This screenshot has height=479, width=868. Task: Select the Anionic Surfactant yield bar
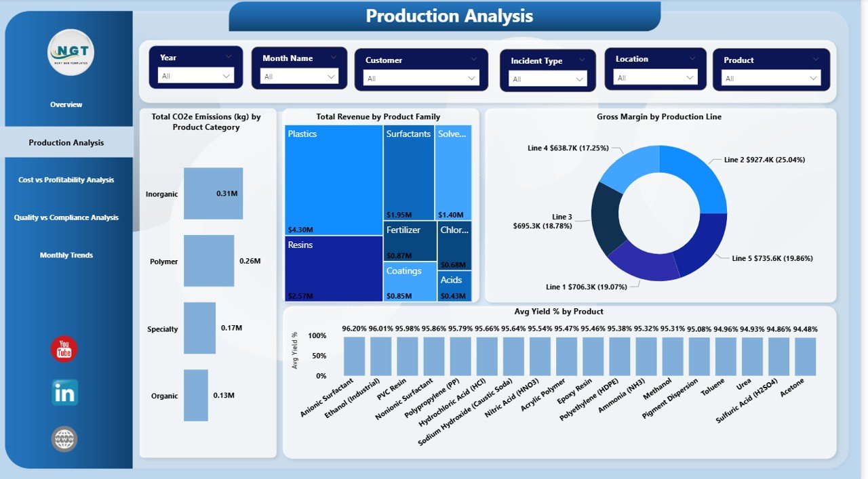point(354,356)
